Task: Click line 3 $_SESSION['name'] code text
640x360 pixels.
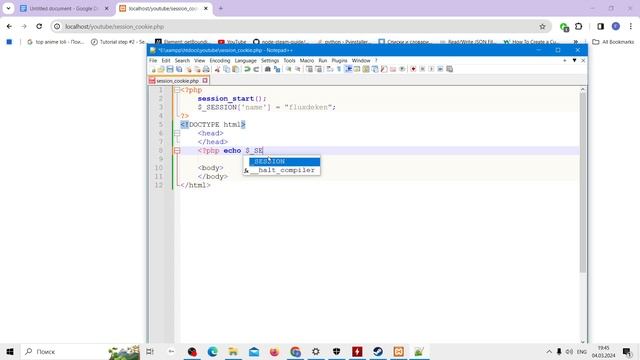Action: [x=267, y=107]
